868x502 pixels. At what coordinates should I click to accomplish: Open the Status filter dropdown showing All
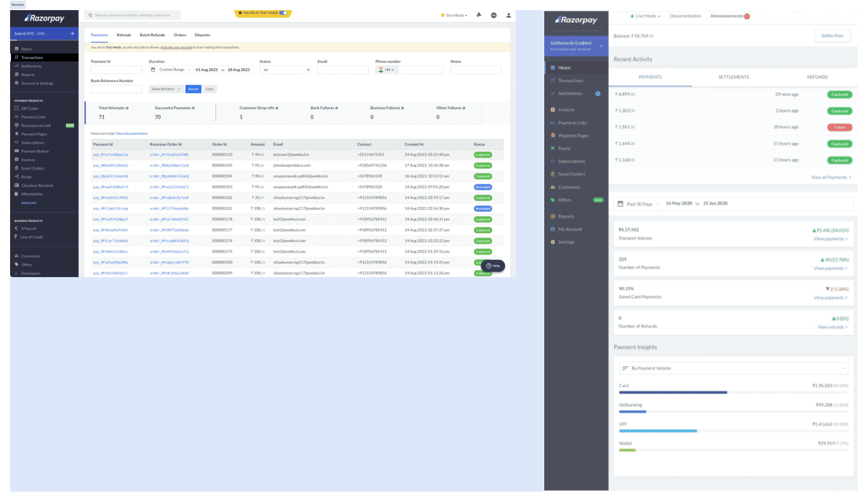pyautogui.click(x=285, y=70)
